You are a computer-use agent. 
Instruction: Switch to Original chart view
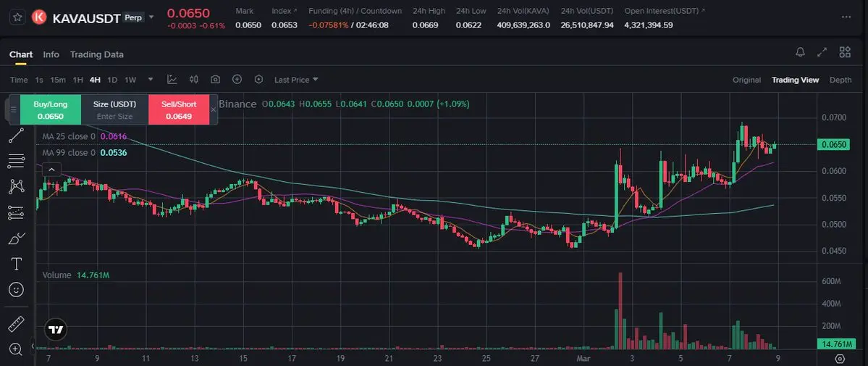[747, 80]
